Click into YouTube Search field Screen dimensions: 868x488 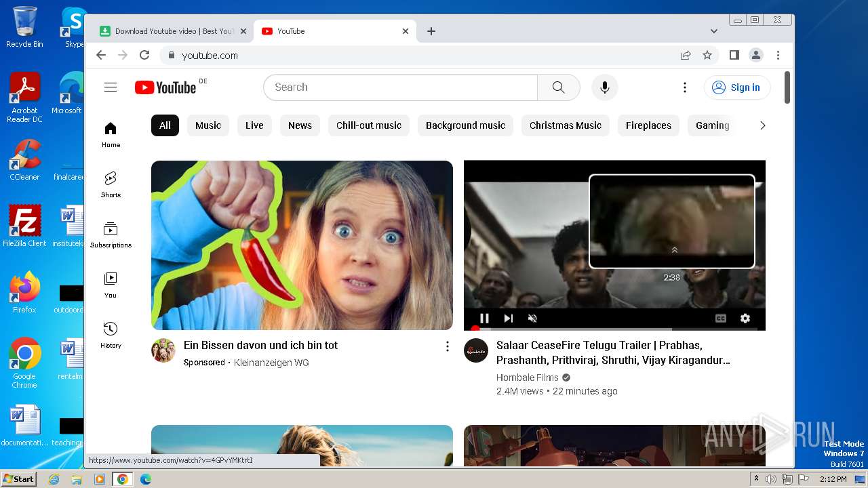(400, 87)
